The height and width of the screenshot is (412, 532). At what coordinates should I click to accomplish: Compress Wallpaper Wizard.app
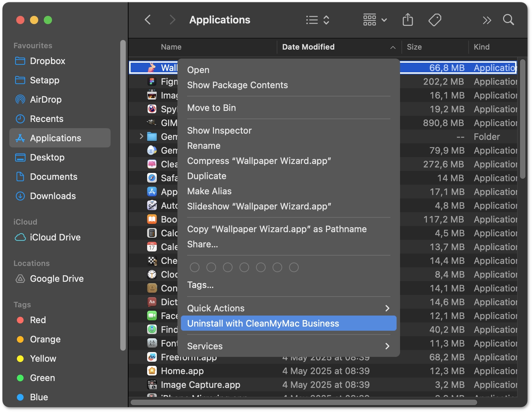[x=288, y=161]
